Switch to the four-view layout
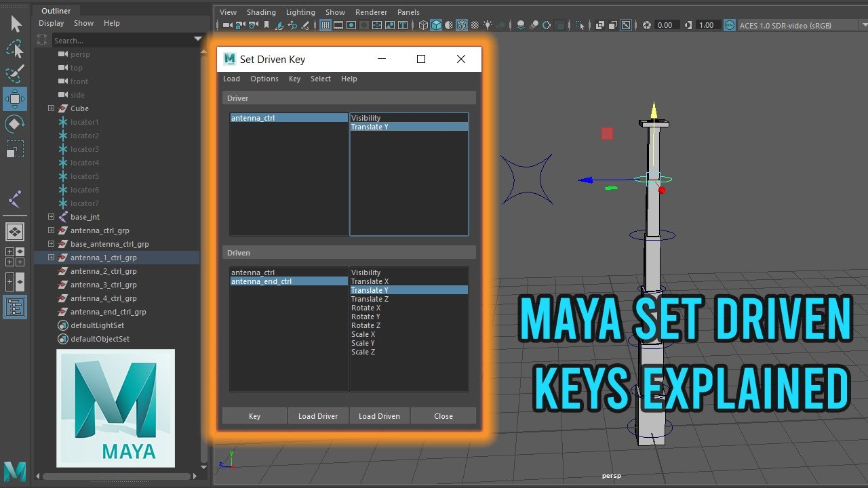Image resolution: width=868 pixels, height=488 pixels. (x=15, y=257)
